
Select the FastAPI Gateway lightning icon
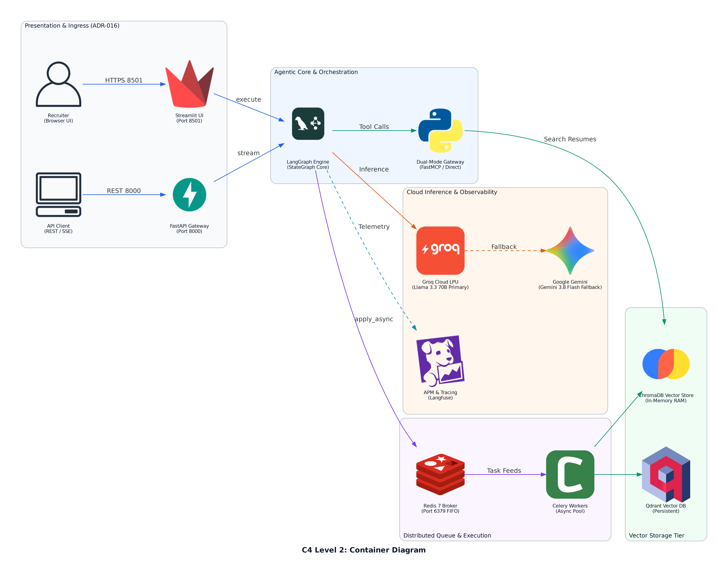189,195
